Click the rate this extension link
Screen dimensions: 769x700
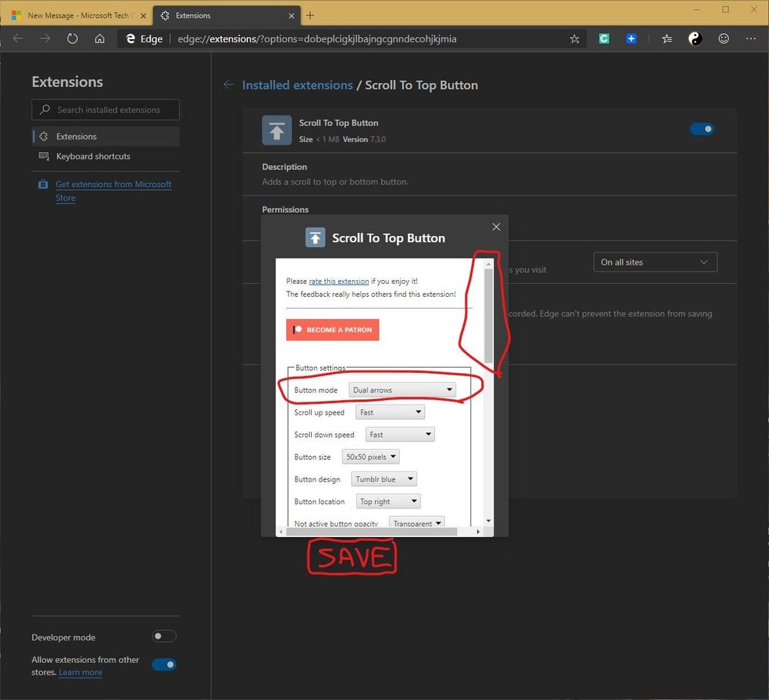pyautogui.click(x=339, y=281)
